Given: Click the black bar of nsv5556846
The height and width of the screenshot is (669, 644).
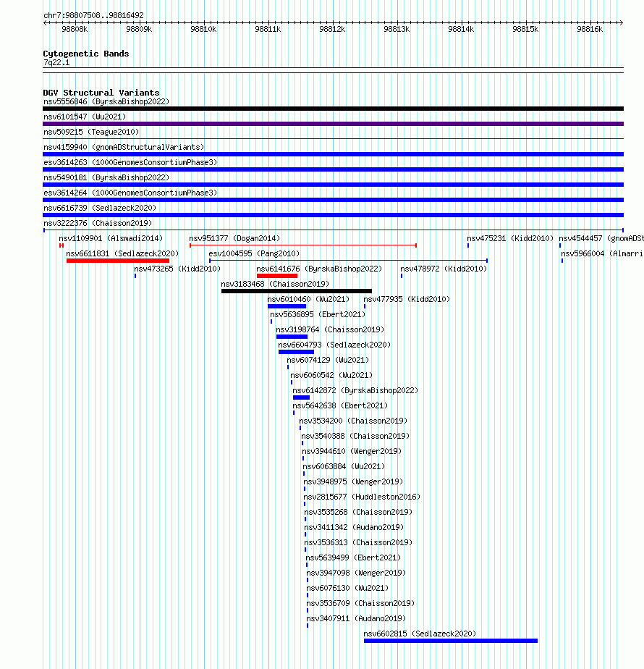Looking at the screenshot, I should (333, 109).
